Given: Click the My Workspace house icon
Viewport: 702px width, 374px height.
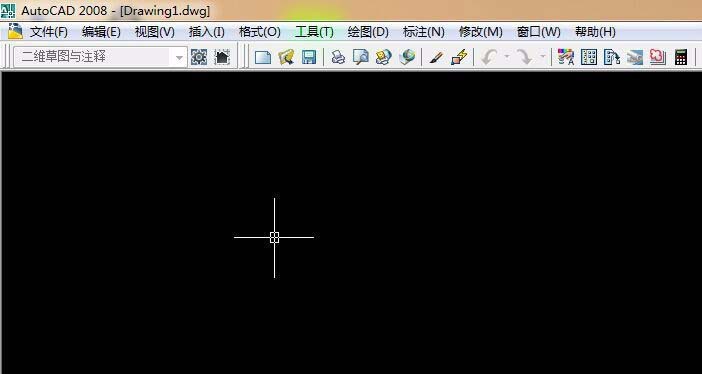Looking at the screenshot, I should [x=222, y=57].
